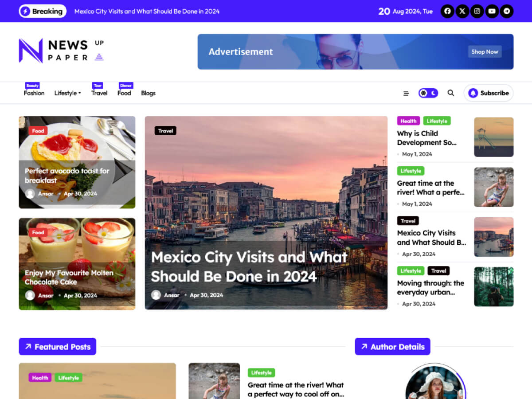
Task: Click the Breaking news lightning bolt icon
Action: coord(25,11)
